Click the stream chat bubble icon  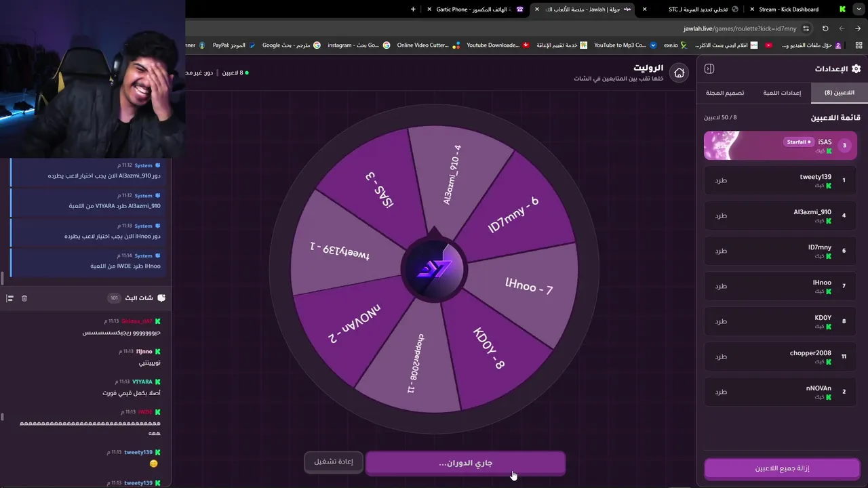click(161, 298)
